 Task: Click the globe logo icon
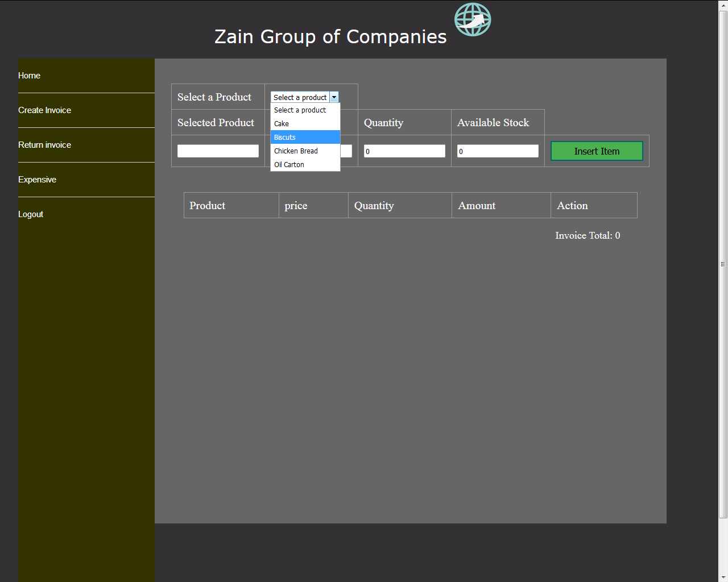point(473,19)
